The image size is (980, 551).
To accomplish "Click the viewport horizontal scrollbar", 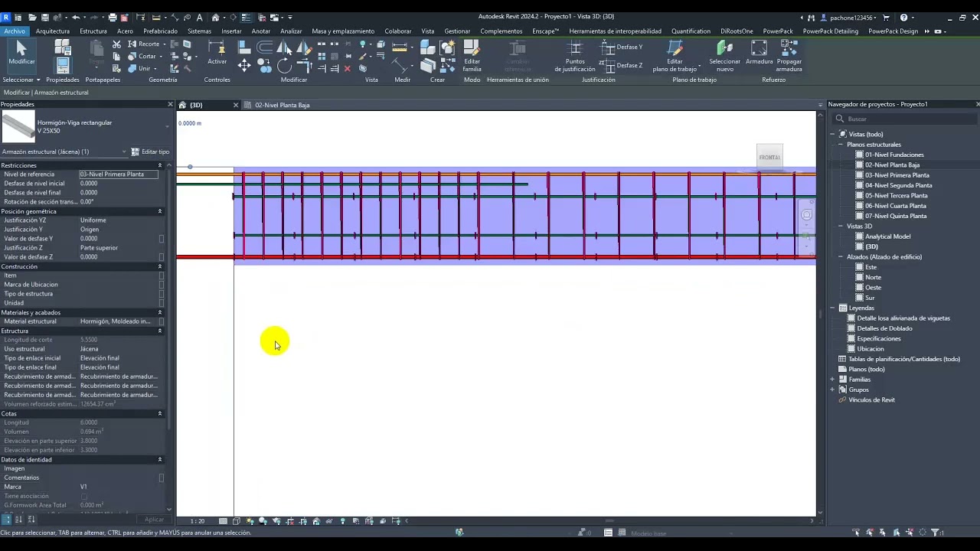I will pos(609,521).
